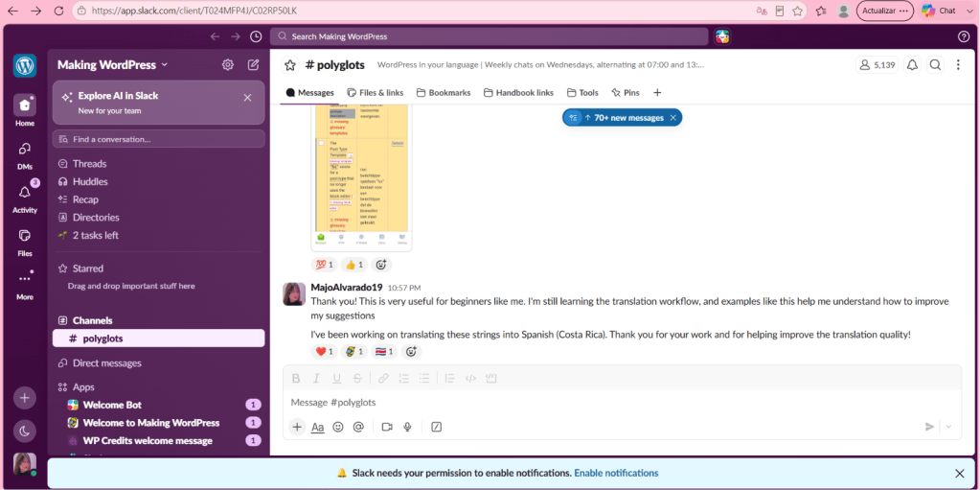Mention someone with the @ icon
Screen dimensions: 980x490
click(x=358, y=427)
